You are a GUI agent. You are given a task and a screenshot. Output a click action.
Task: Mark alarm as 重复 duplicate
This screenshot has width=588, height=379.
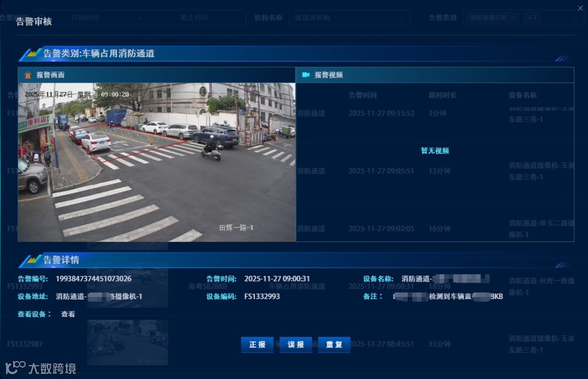click(334, 345)
